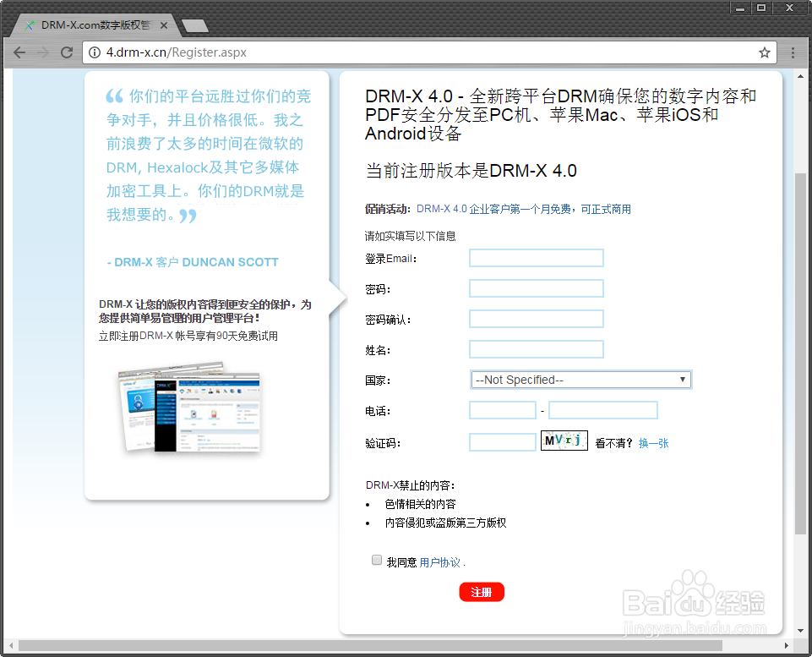
Task: Minimize the browser window
Action: tap(740, 8)
